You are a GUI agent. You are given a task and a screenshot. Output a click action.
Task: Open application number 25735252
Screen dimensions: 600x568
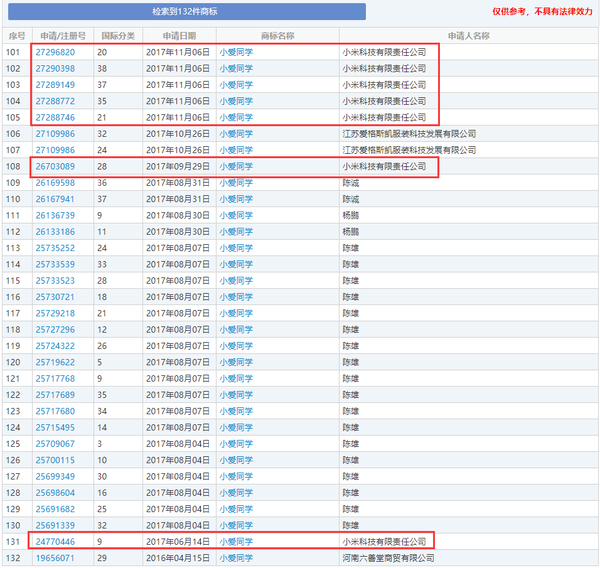pos(55,248)
